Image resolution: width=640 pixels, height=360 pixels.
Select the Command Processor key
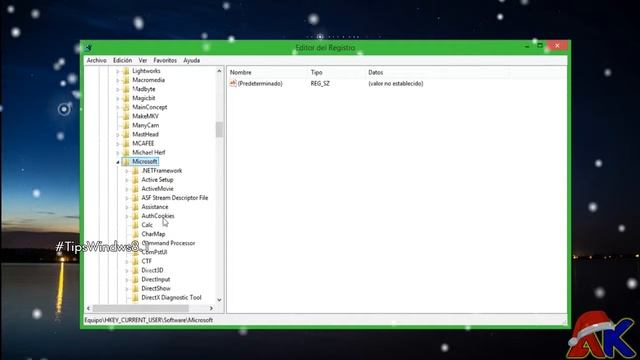coord(168,243)
